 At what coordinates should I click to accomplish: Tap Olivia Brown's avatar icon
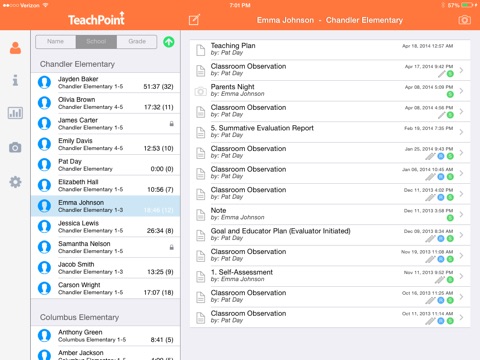tap(44, 103)
